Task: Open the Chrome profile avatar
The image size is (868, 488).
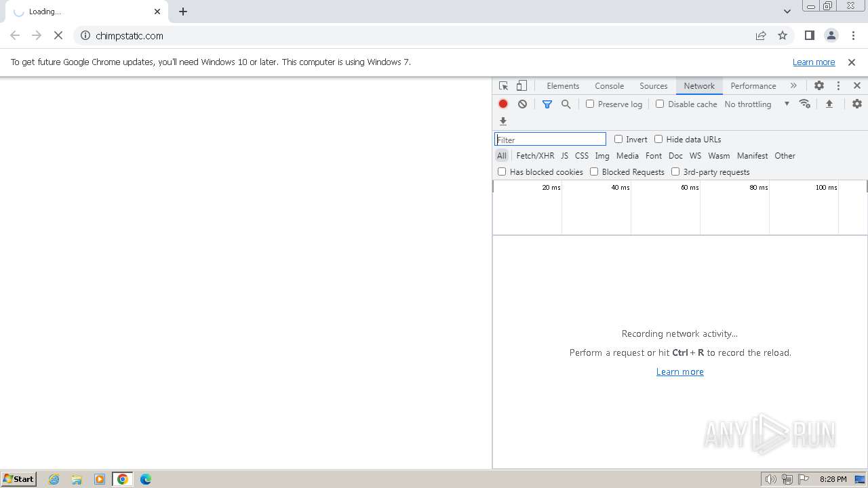Action: click(831, 36)
